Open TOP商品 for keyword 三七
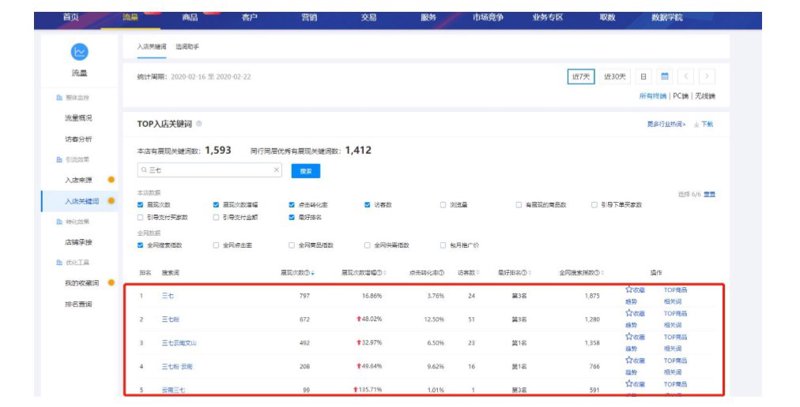 click(x=676, y=290)
